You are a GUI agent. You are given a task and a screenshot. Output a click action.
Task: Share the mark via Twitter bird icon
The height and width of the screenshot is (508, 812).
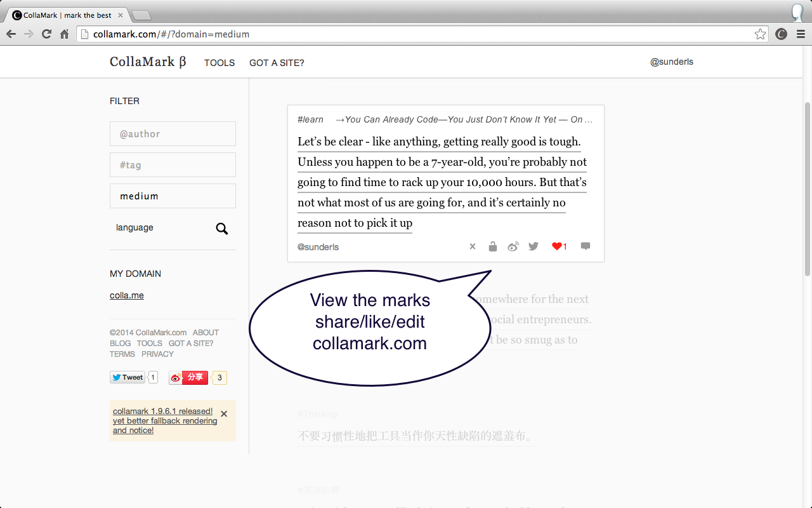click(x=534, y=246)
